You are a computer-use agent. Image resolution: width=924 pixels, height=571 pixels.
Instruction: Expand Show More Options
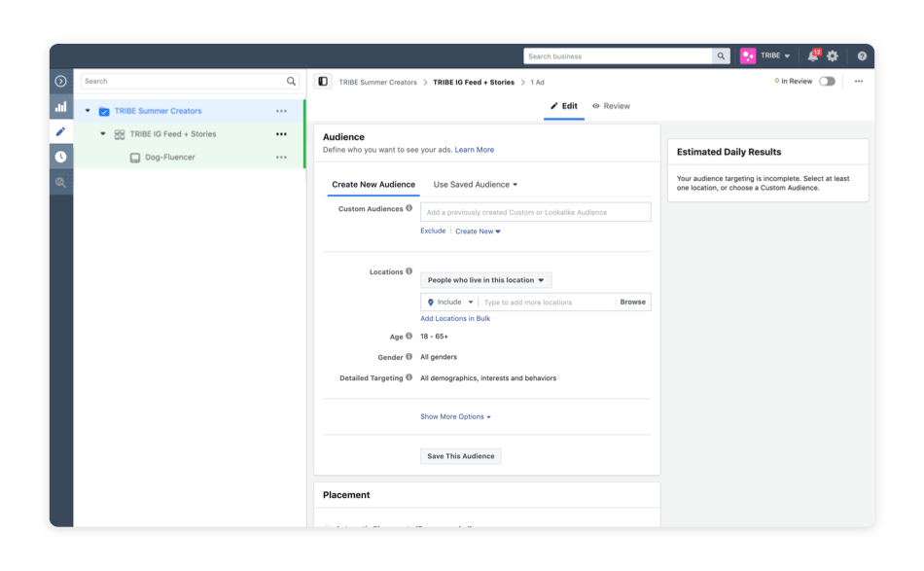(x=455, y=416)
